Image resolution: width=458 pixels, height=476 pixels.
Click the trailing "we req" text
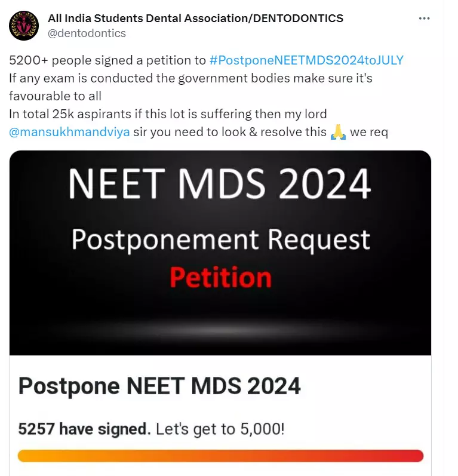coord(369,131)
